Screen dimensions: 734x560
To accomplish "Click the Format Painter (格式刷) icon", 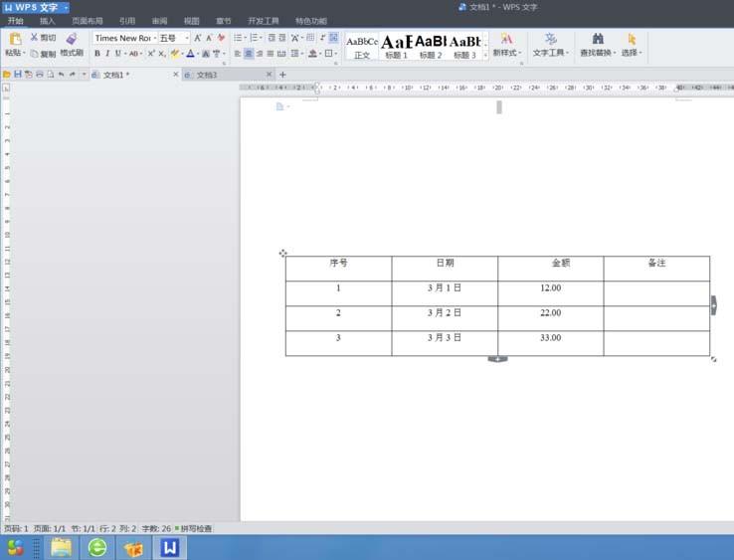I will coord(71,39).
